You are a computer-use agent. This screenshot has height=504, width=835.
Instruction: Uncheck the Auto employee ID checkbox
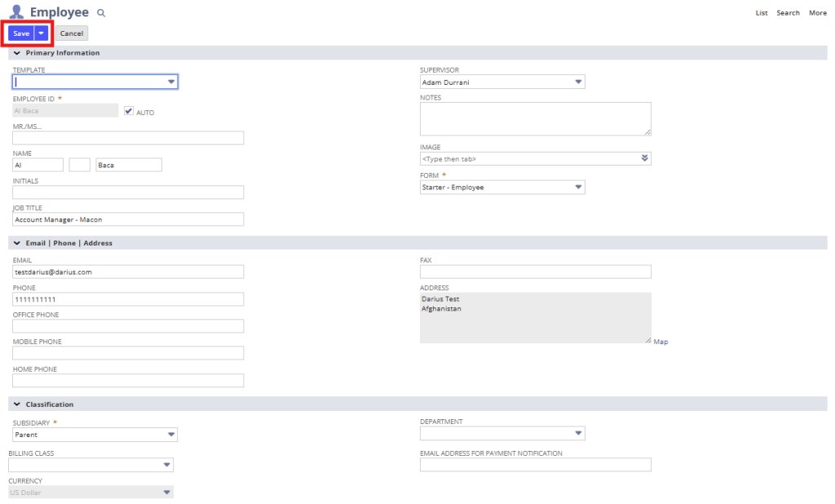point(128,111)
